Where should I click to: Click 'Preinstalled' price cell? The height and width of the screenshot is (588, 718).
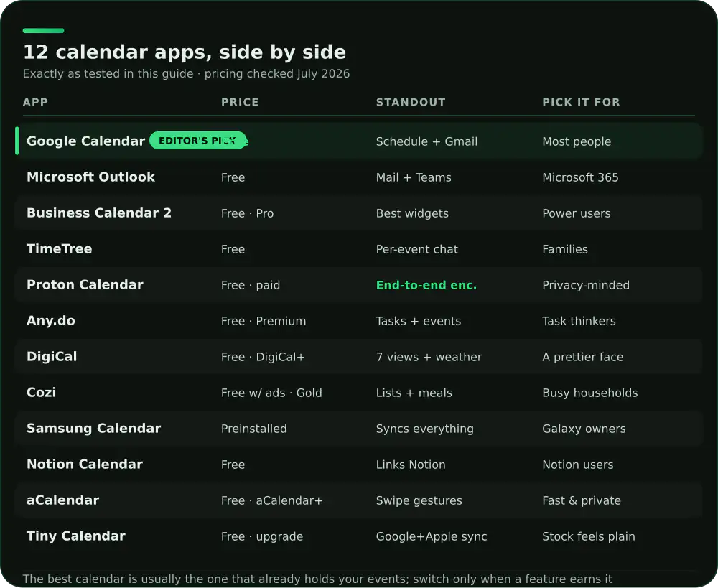click(254, 429)
